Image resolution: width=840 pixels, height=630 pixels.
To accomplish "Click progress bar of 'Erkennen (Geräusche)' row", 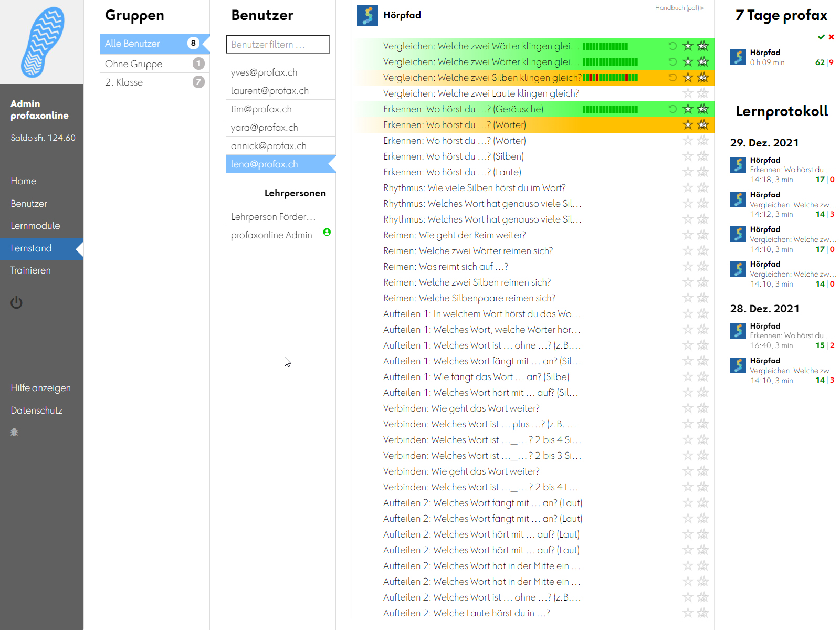I will tap(610, 109).
